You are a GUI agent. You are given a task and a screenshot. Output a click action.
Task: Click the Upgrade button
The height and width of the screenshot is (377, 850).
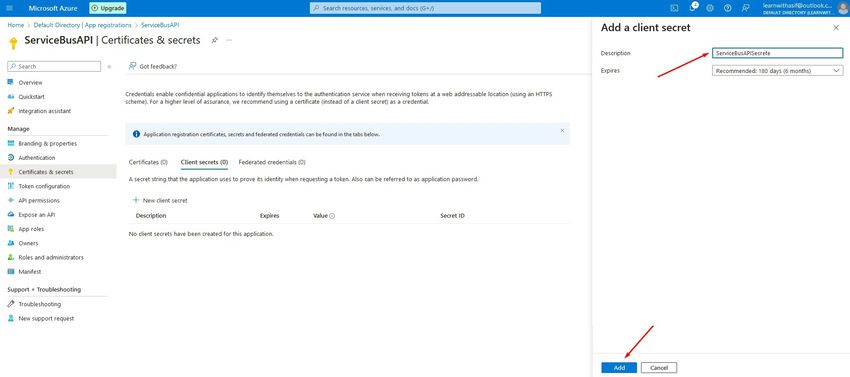click(x=108, y=8)
